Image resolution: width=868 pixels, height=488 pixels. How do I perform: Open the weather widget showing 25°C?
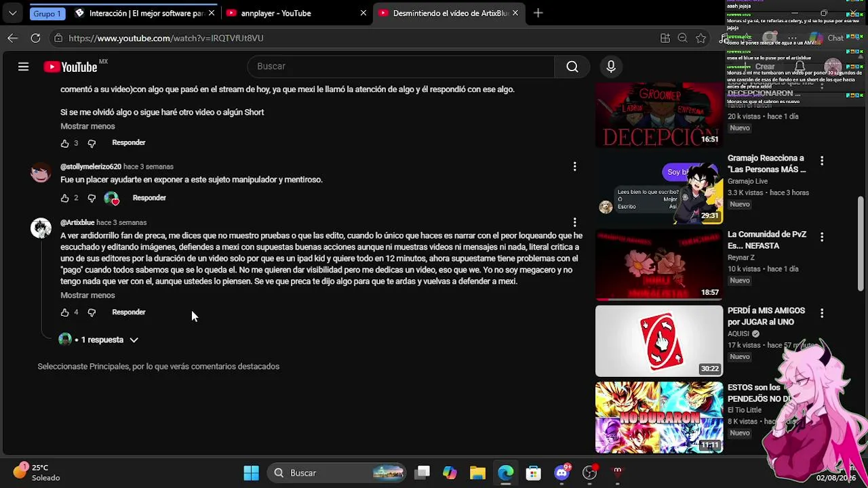coord(37,472)
